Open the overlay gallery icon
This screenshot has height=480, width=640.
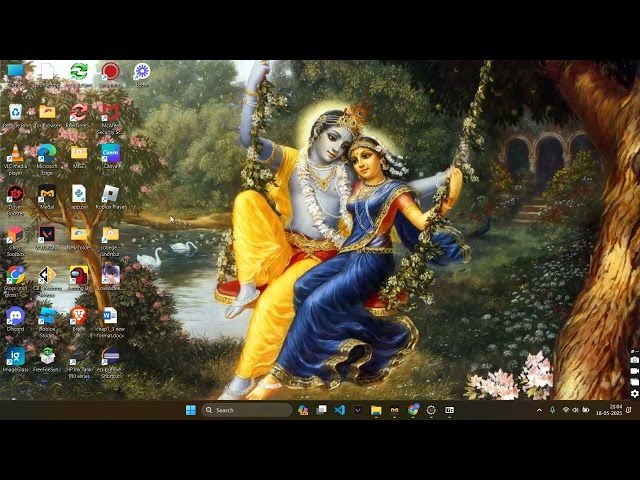[x=634, y=382]
